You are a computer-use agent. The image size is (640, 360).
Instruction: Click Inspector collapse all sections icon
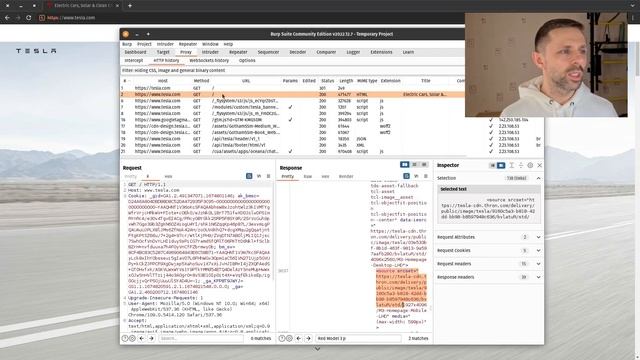pos(521,165)
